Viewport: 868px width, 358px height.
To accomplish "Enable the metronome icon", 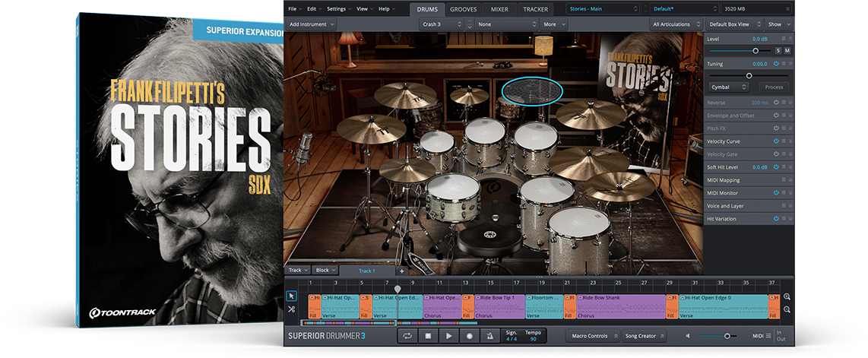I will tap(490, 336).
